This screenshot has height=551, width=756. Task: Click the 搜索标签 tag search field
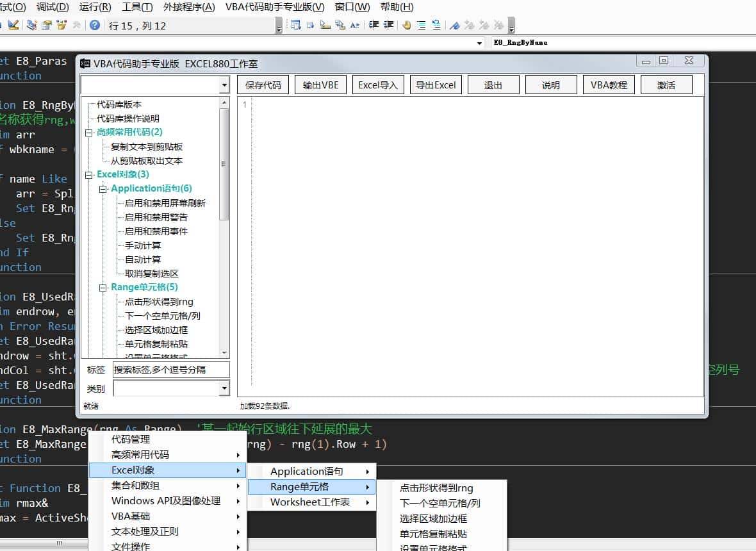click(x=170, y=370)
